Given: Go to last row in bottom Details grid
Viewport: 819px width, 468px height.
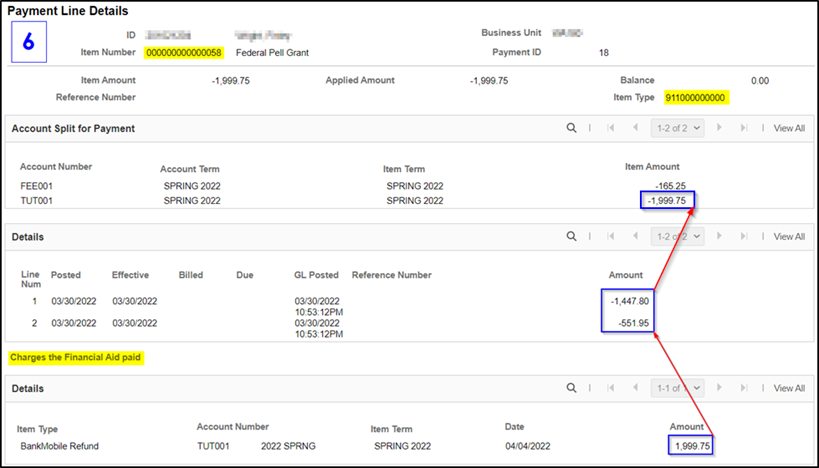Looking at the screenshot, I should [743, 388].
